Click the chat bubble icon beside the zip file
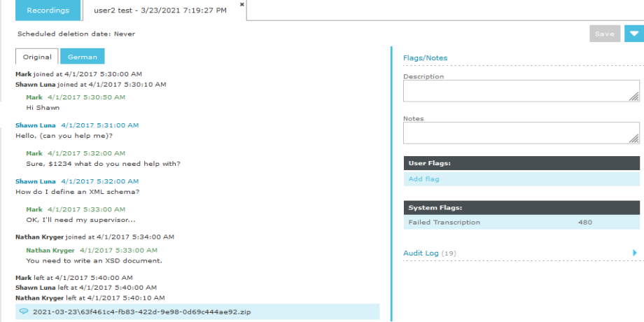This screenshot has height=322, width=644. tap(24, 311)
